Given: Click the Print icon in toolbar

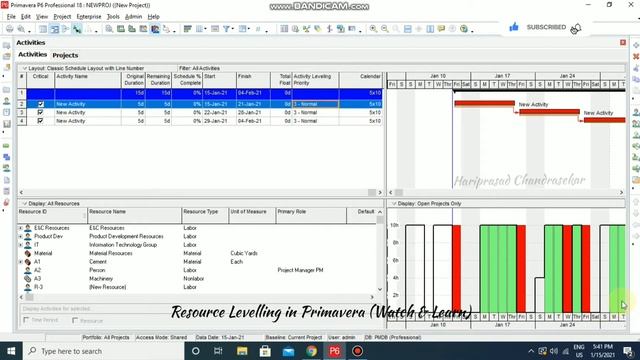Looking at the screenshot, I should point(9,29).
